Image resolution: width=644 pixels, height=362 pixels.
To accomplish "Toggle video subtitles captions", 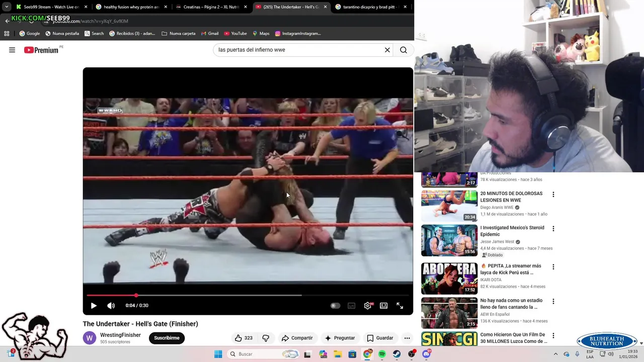I will (x=352, y=306).
